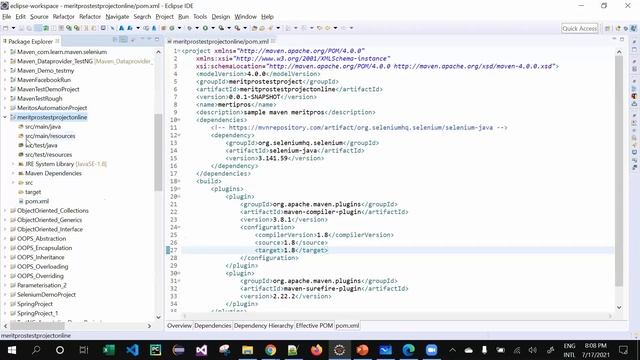Open the Window menu

(x=245, y=17)
